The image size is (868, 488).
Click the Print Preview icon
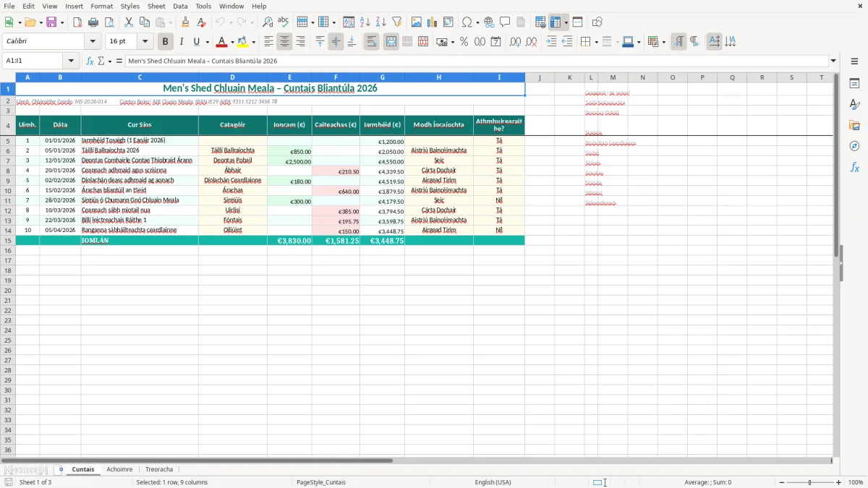pyautogui.click(x=109, y=22)
